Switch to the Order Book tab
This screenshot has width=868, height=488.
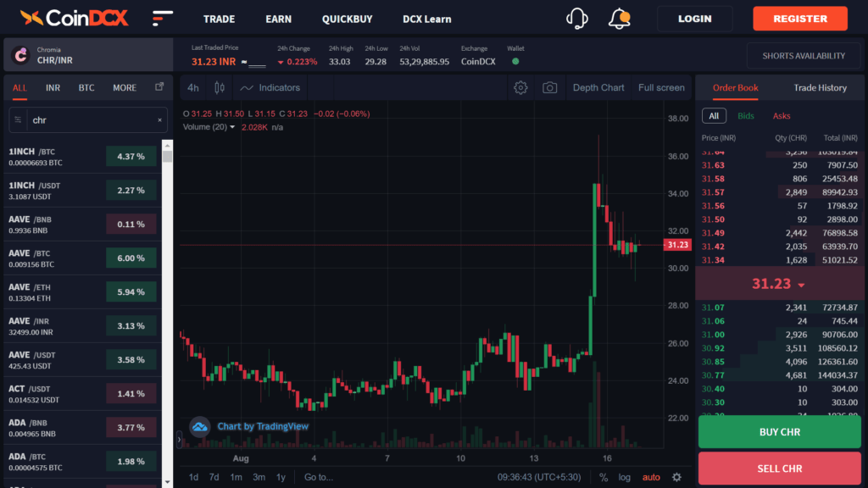735,87
